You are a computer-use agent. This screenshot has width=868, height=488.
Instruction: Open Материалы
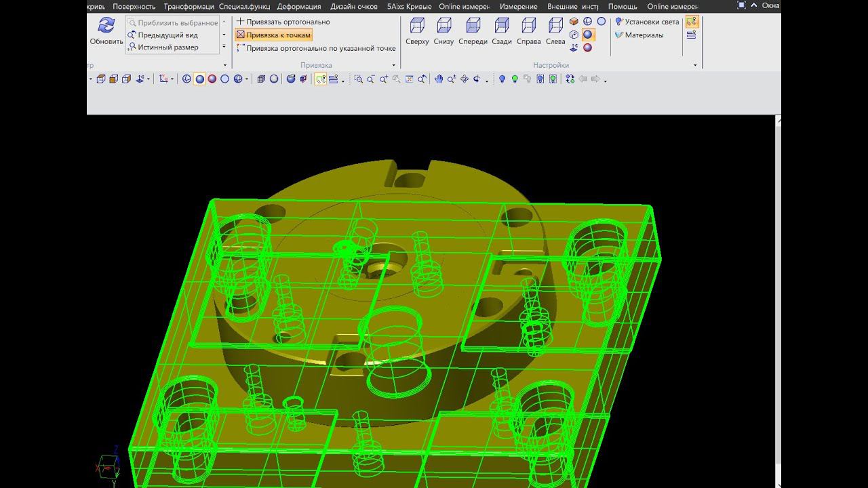coord(639,35)
